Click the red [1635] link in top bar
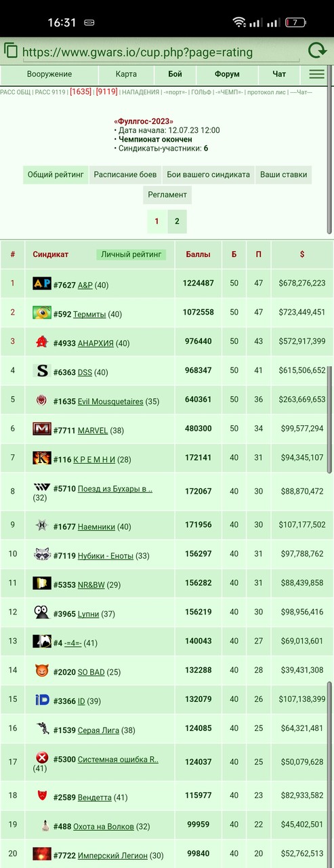The width and height of the screenshot is (334, 868). coord(81,92)
